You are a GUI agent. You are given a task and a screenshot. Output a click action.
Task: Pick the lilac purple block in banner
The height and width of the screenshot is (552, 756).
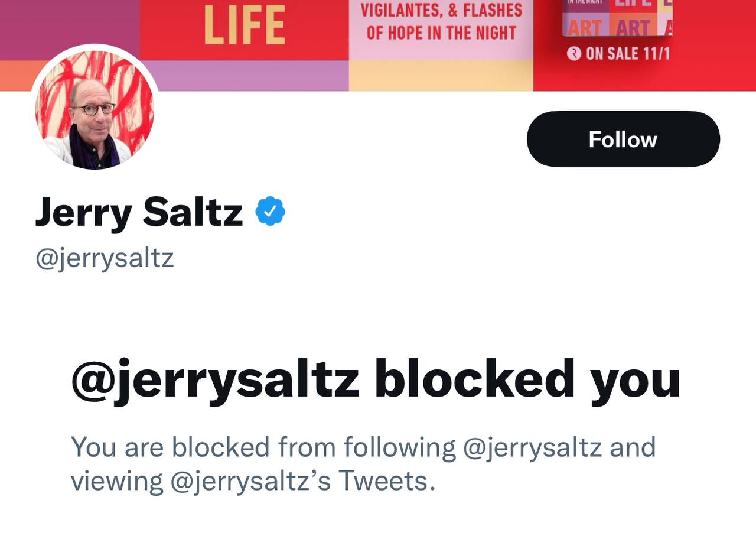click(248, 76)
